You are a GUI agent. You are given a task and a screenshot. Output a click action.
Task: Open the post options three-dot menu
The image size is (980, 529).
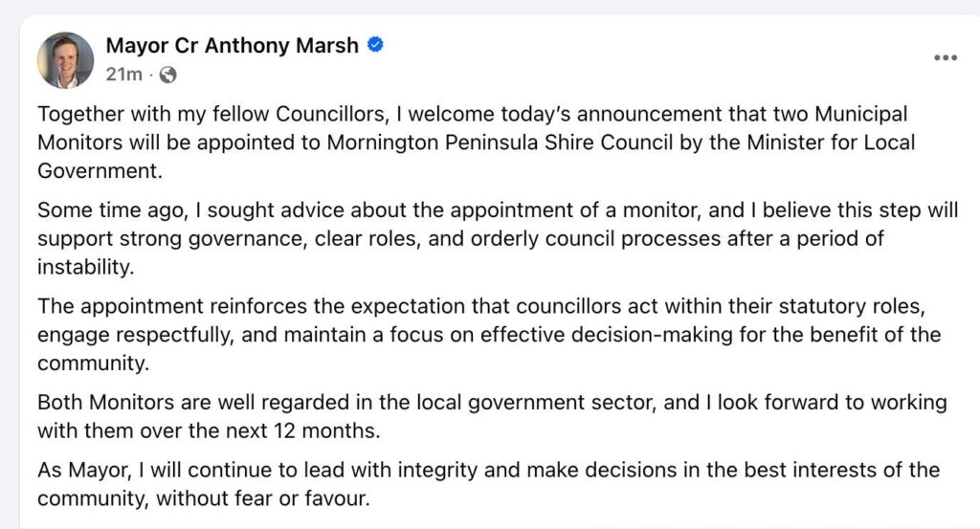pos(945,57)
